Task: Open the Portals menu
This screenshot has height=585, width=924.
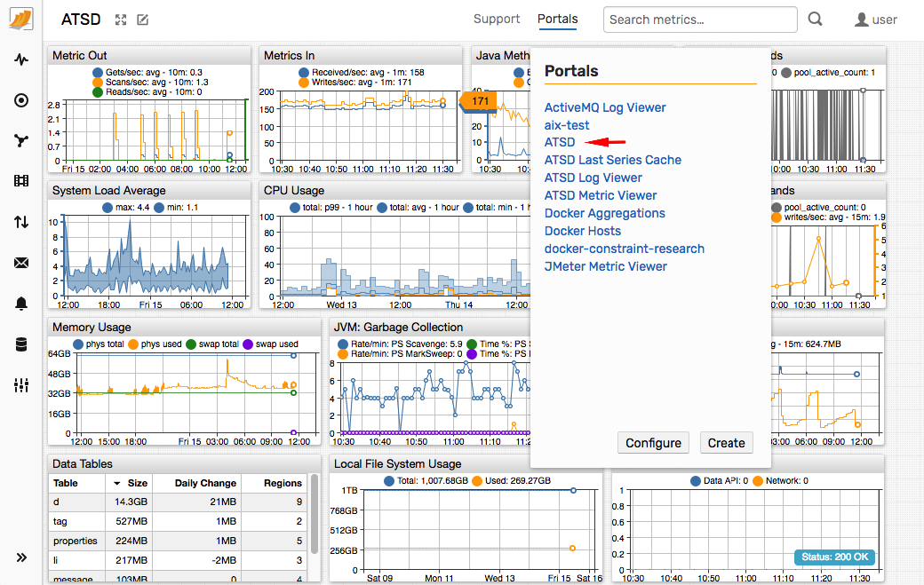Action: click(557, 19)
